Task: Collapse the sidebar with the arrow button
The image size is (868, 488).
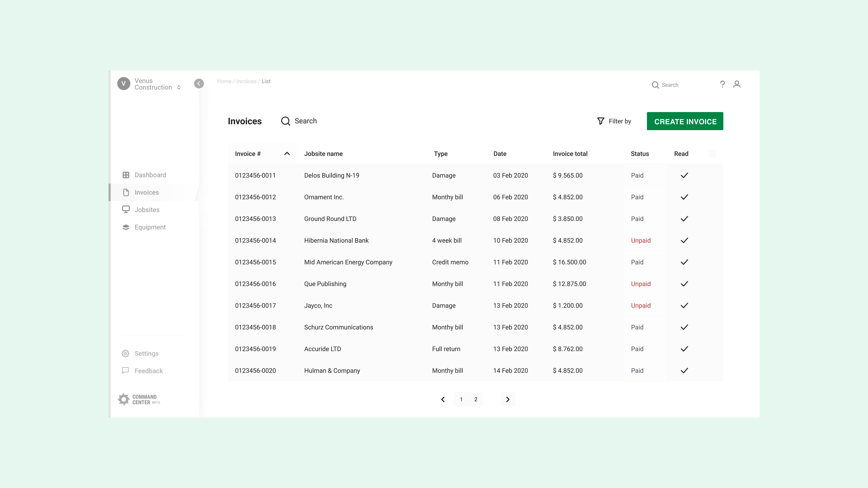Action: point(199,84)
